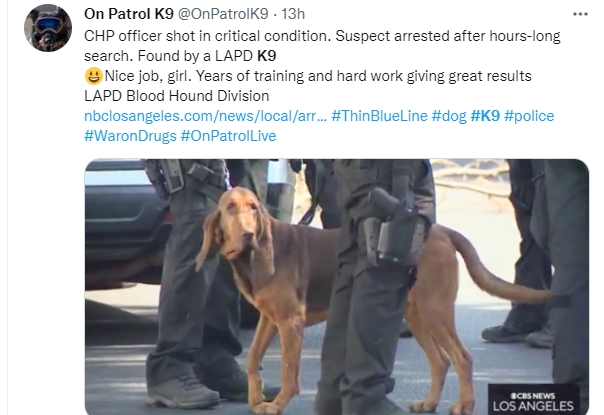Viewport: 604px width, 415px height.
Task: Click the CBS News Los Angeles watermark
Action: [534, 402]
